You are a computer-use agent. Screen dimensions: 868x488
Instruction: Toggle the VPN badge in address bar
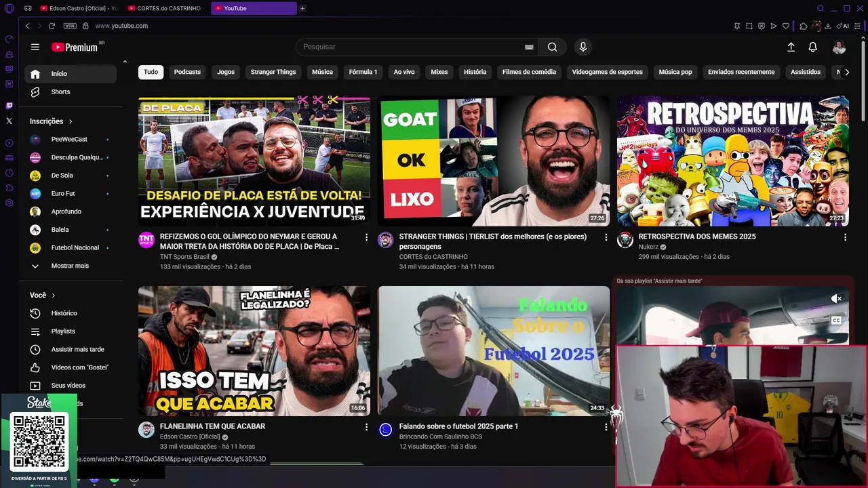(x=70, y=26)
